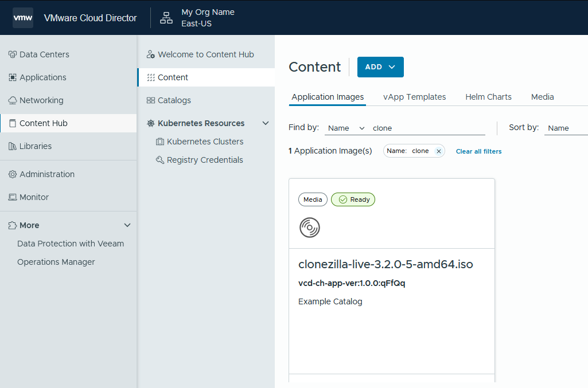Open the Sort by Name dropdown

click(x=566, y=128)
